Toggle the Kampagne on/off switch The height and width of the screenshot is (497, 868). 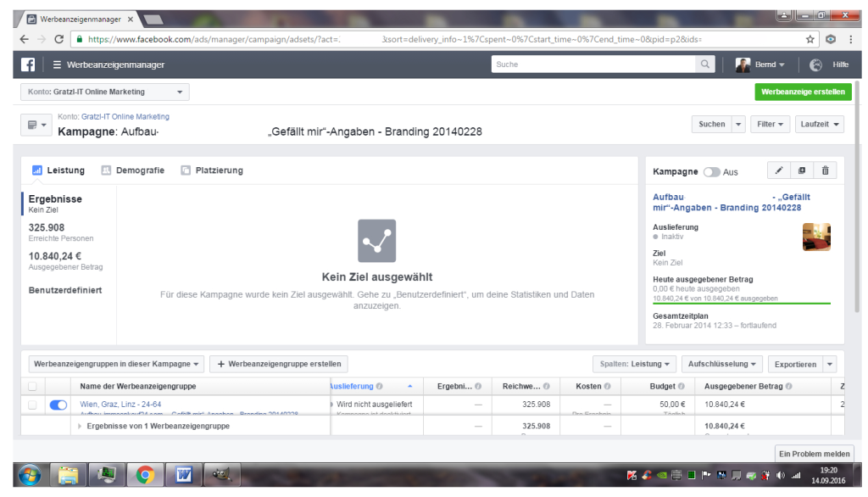[x=711, y=172]
